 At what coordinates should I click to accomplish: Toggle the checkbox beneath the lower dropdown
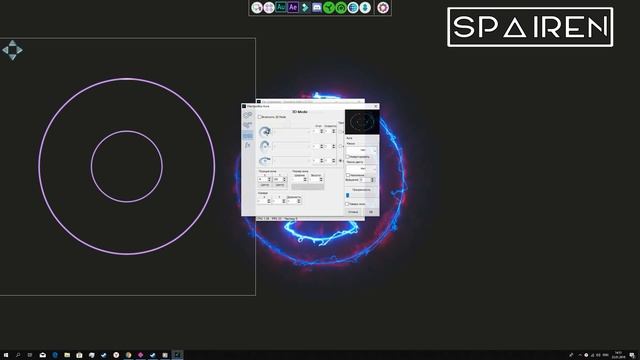point(348,175)
